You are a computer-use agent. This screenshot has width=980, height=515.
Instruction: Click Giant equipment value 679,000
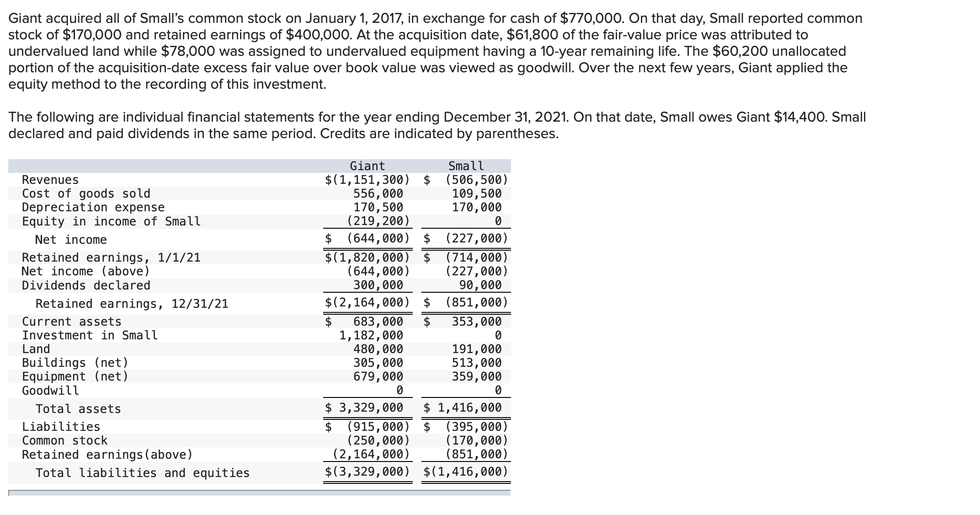click(378, 376)
